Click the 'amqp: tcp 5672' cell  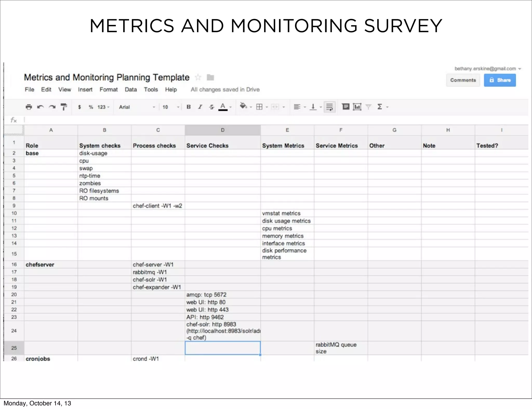click(x=223, y=295)
